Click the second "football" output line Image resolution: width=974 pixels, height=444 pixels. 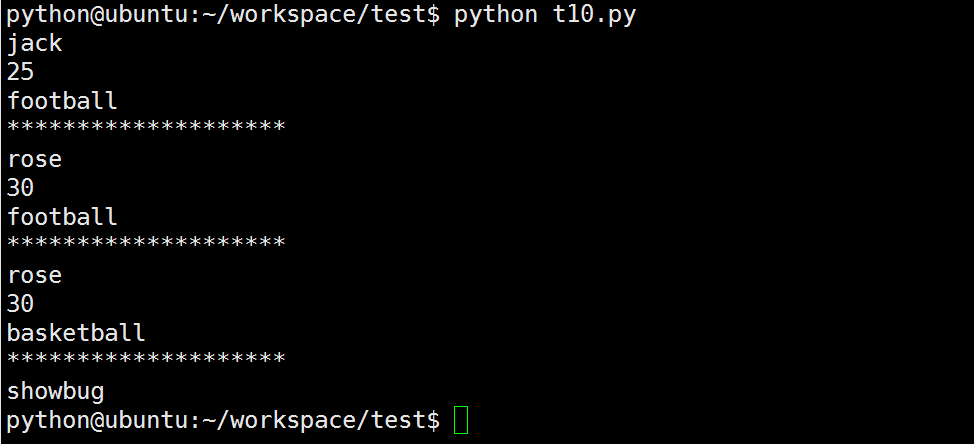pos(62,217)
